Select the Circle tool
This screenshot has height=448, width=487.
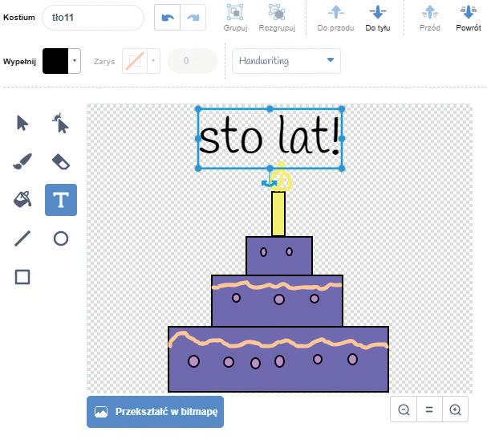tap(61, 238)
